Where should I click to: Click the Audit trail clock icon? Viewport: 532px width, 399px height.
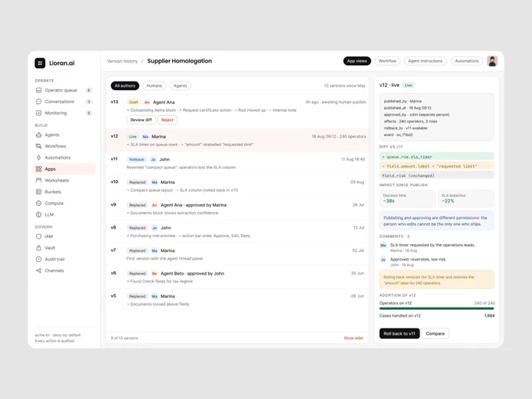pos(38,259)
